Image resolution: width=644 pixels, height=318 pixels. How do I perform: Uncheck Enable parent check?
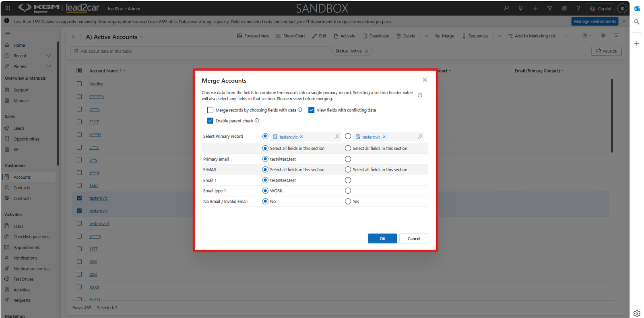[210, 121]
